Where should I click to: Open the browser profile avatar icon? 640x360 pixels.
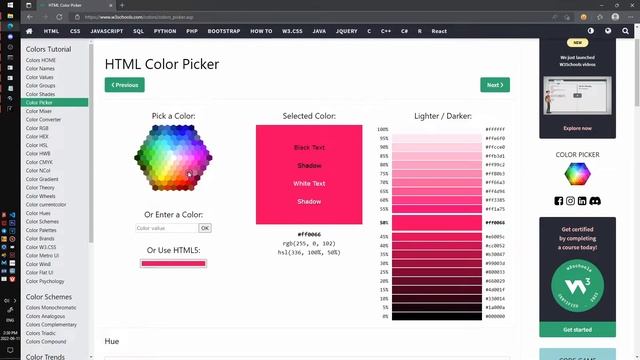[x=615, y=17]
